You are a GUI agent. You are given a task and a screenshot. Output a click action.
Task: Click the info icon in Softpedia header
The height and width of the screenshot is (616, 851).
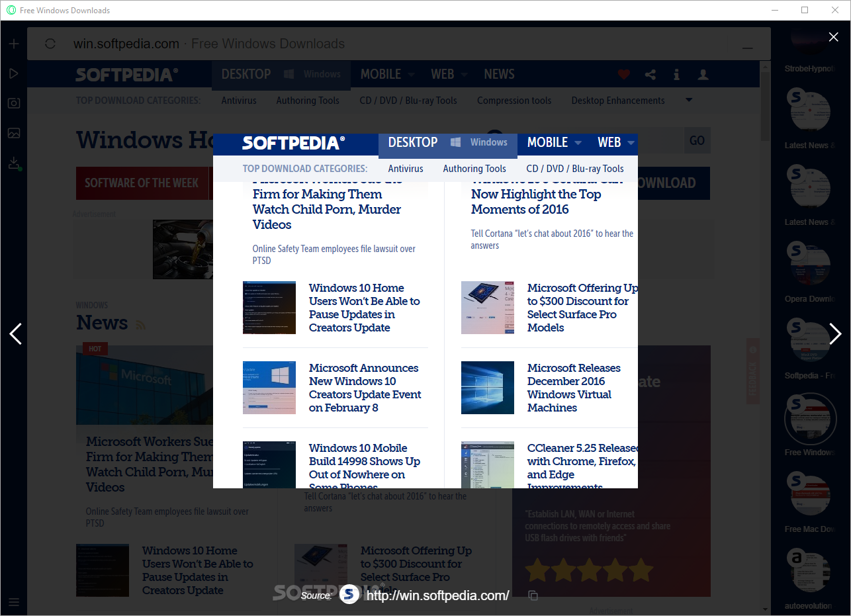pyautogui.click(x=676, y=75)
